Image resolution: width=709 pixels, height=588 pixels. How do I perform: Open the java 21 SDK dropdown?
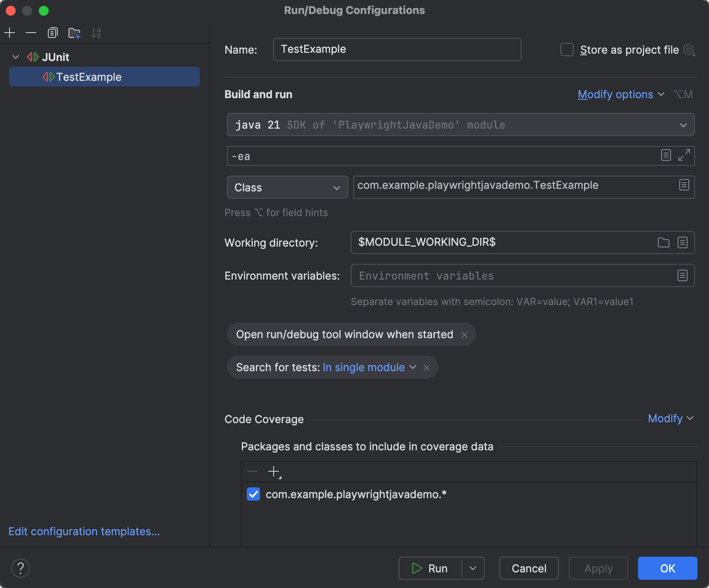683,125
